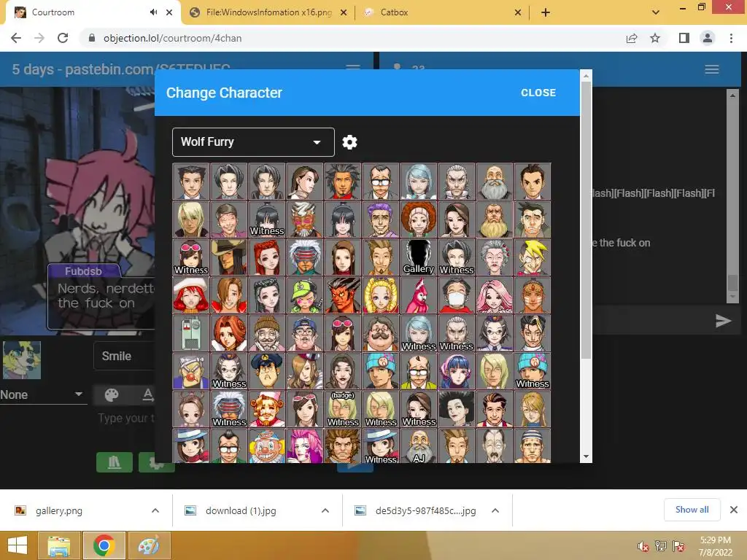Share this page via share icon
Viewport: 747px width, 560px height.
[x=632, y=38]
